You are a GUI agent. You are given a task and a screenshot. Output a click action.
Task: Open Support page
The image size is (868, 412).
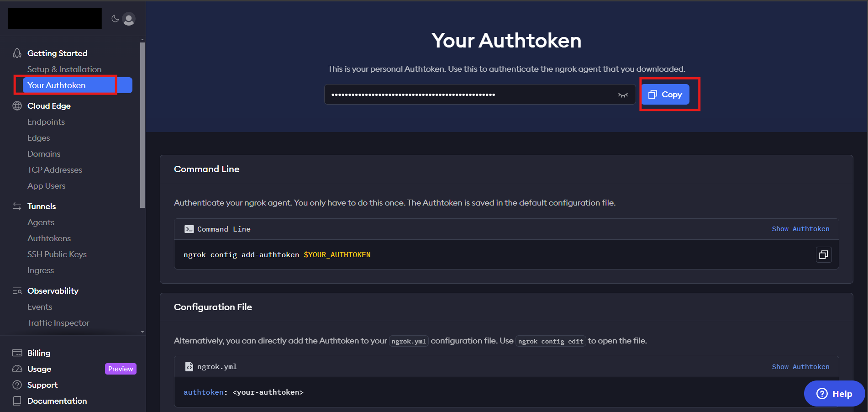(x=42, y=385)
